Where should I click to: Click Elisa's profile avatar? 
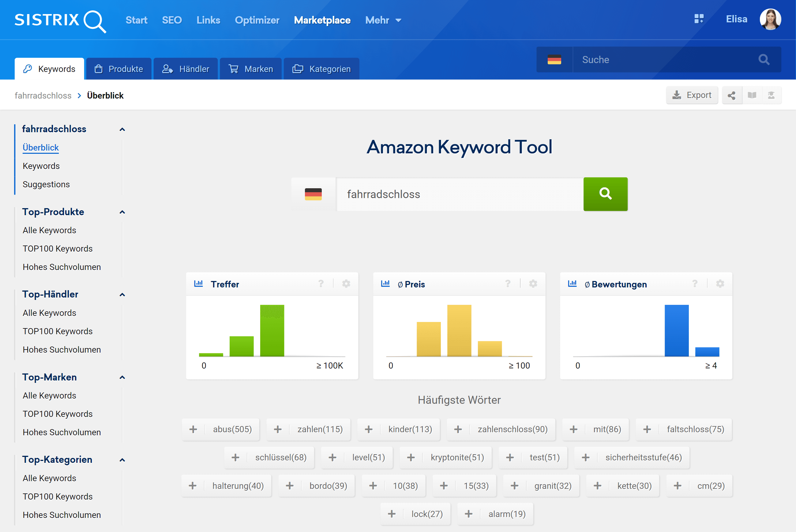tap(770, 19)
